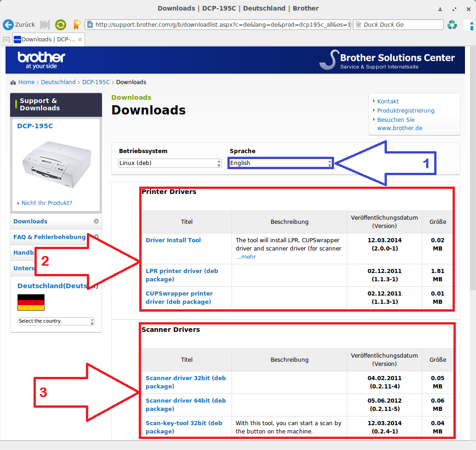Click the fast-forward navigation icon
The image size is (476, 450).
(45, 25)
